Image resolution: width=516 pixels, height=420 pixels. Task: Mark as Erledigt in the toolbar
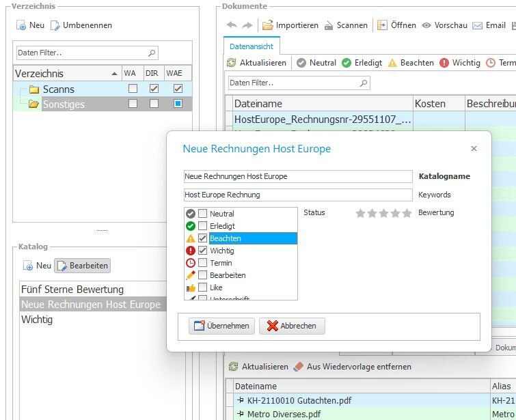[362, 63]
